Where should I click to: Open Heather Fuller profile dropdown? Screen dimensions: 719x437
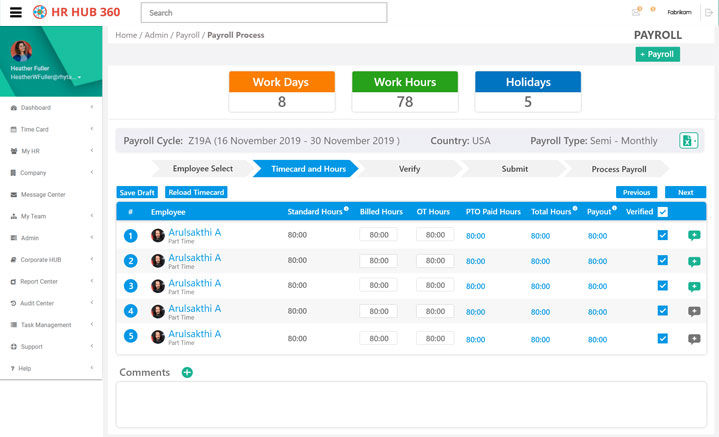tap(79, 77)
